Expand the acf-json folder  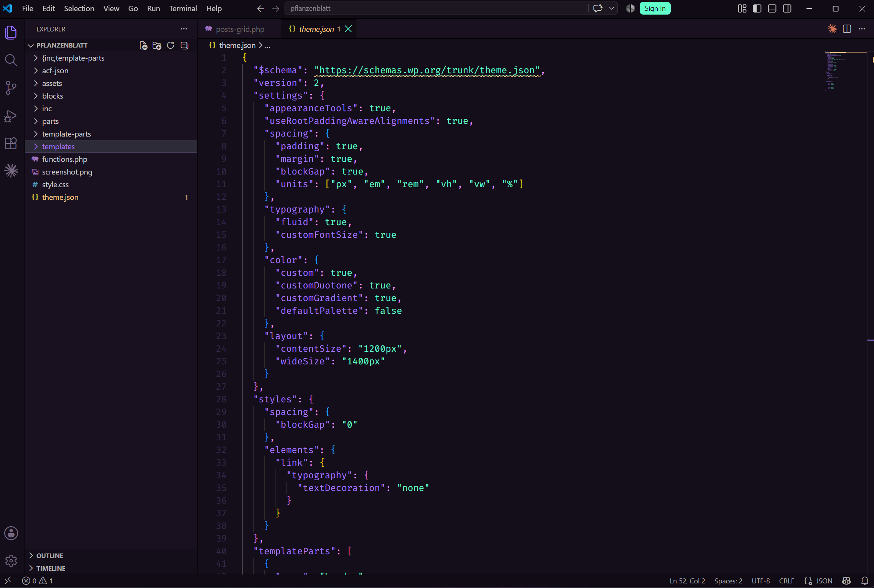point(111,71)
